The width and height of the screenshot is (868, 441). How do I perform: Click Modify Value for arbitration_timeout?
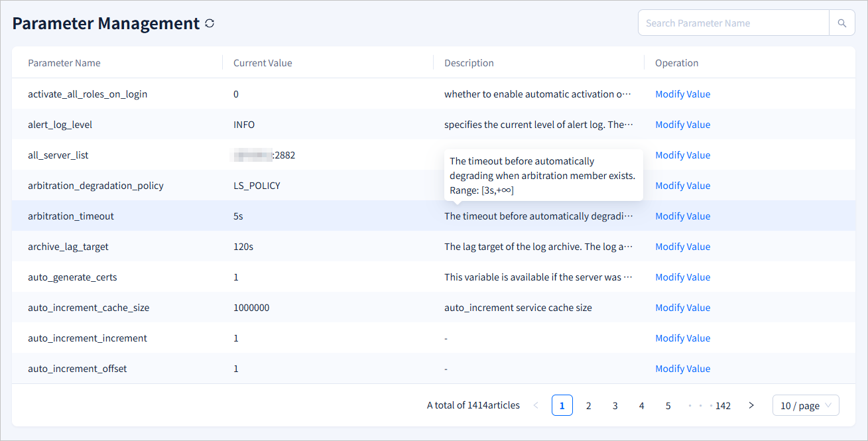tap(682, 216)
